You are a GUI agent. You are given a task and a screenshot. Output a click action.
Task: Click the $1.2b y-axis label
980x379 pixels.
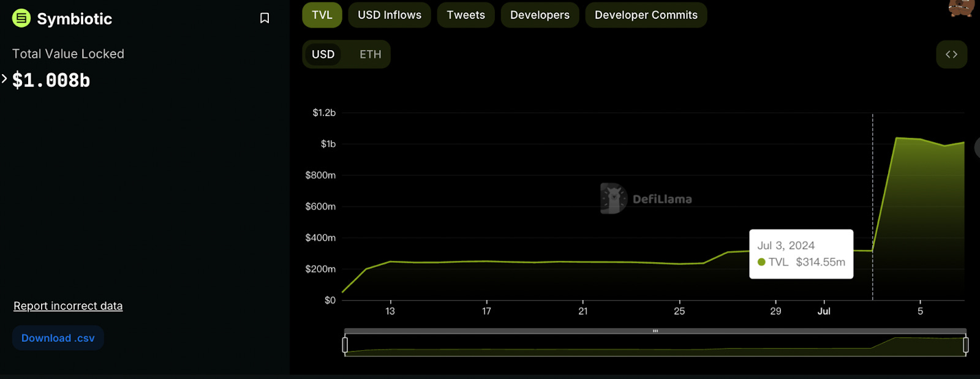coord(324,113)
